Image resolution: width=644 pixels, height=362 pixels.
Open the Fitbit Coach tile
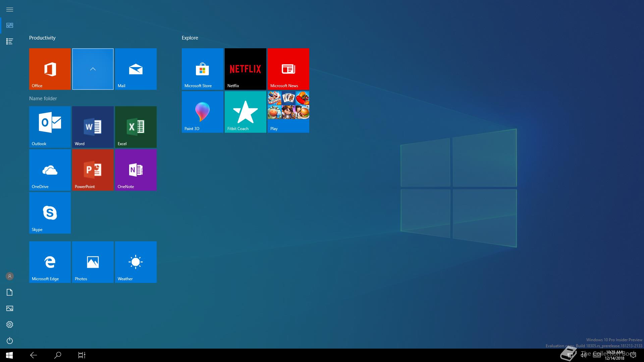point(246,112)
